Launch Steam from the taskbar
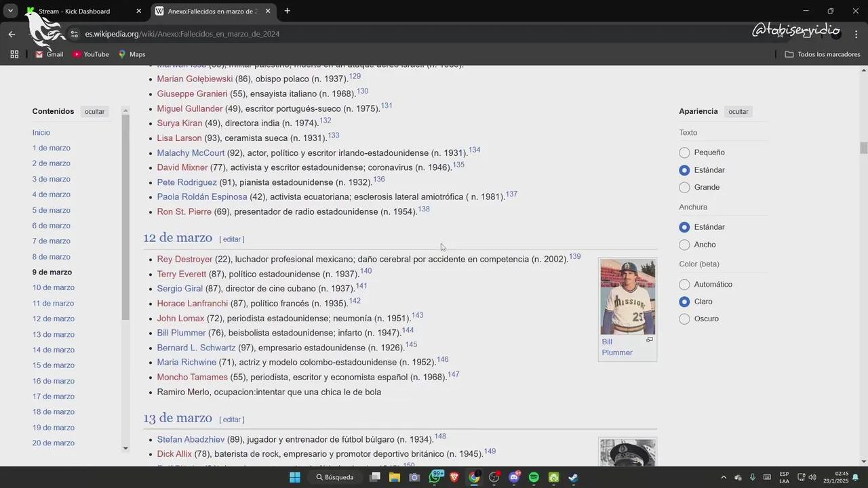 pyautogui.click(x=573, y=477)
